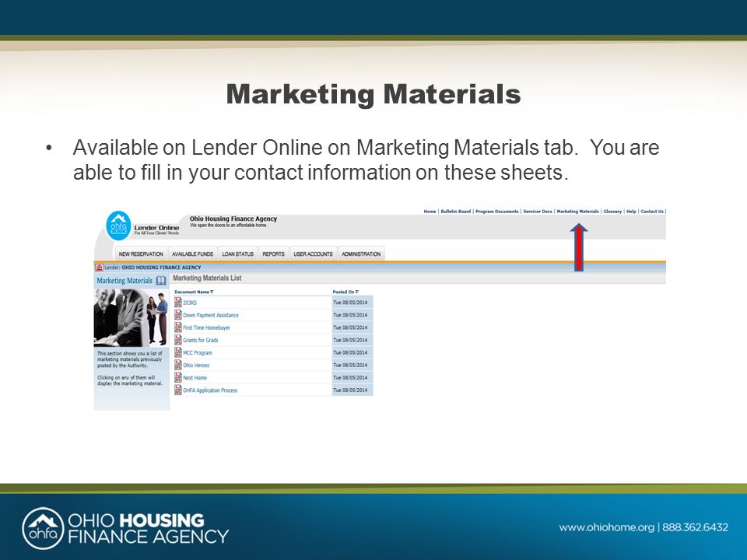Open the First Time Homebuyer document

tap(206, 327)
